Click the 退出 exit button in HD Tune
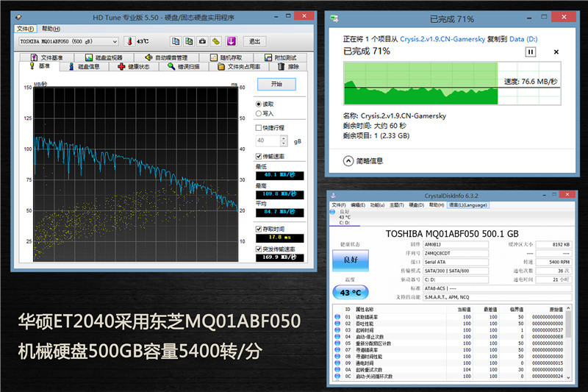The height and width of the screenshot is (392, 588). [x=254, y=41]
